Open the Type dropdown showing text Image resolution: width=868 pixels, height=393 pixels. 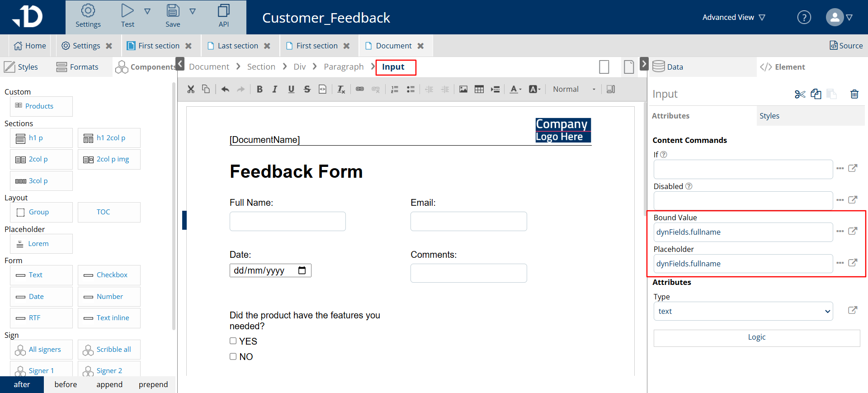tap(743, 311)
